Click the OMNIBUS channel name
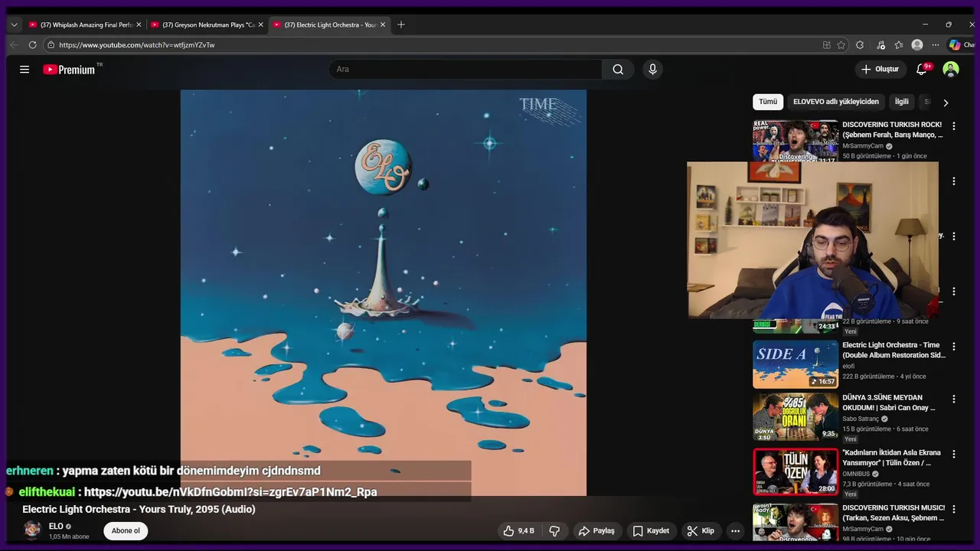This screenshot has height=551, width=980. (857, 474)
